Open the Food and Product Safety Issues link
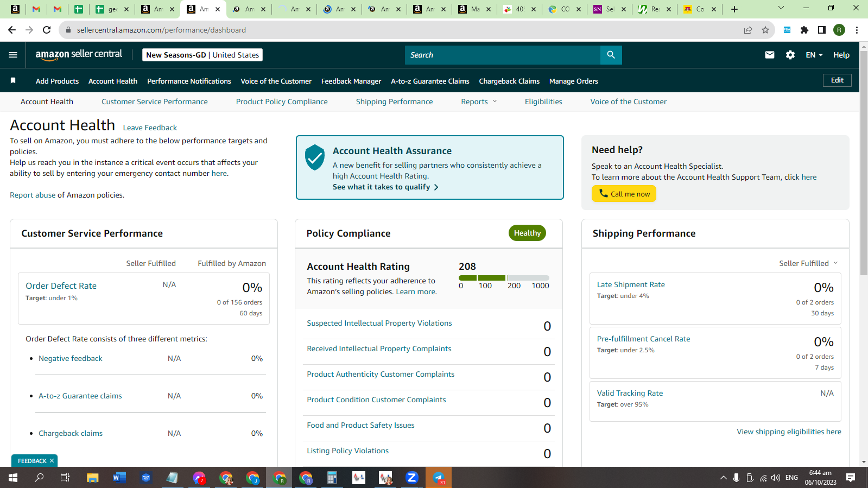The height and width of the screenshot is (488, 868). point(360,425)
